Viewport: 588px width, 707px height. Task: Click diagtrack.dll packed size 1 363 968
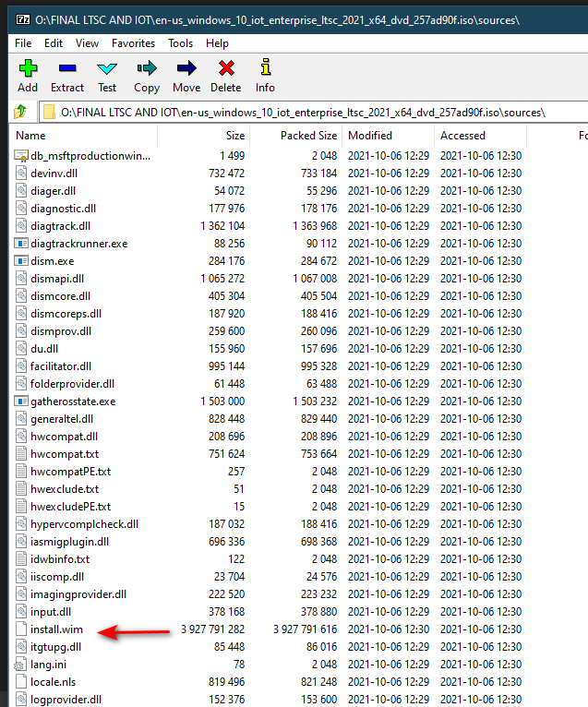315,226
